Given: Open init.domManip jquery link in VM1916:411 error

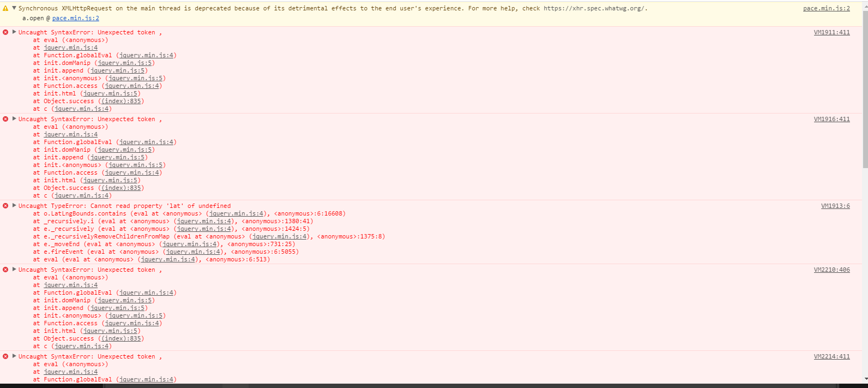Looking at the screenshot, I should (x=125, y=150).
